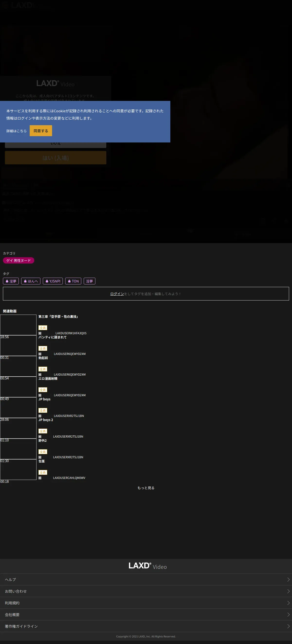Click the 全員 badge in the 野外2 row
The image size is (292, 644).
[x=43, y=452]
